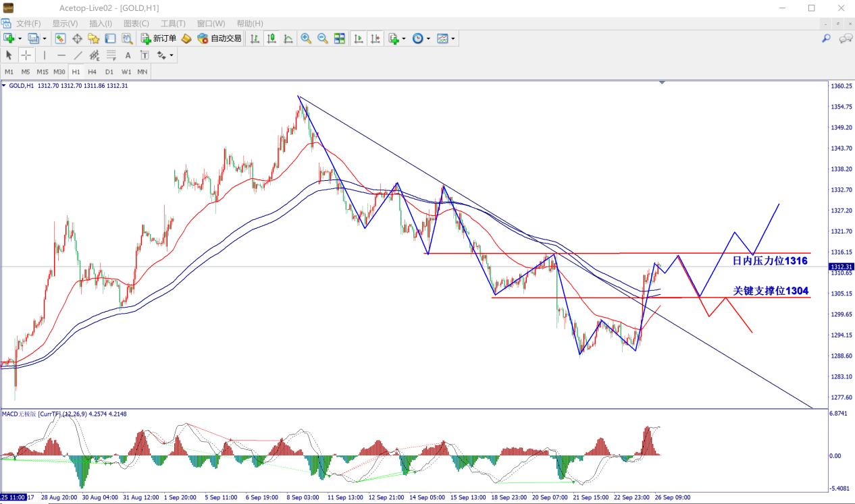
Task: Select the crosshair tool
Action: (x=26, y=55)
